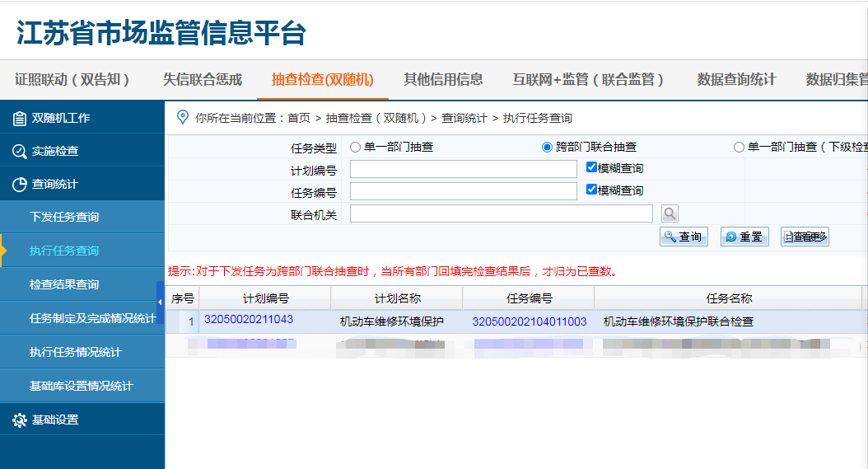Uncheck 模糊查询 next to 计划编号
This screenshot has height=469, width=868.
click(591, 167)
